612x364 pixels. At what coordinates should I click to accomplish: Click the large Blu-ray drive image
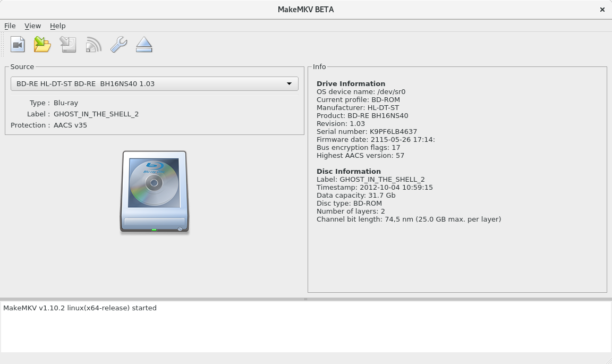(x=154, y=192)
